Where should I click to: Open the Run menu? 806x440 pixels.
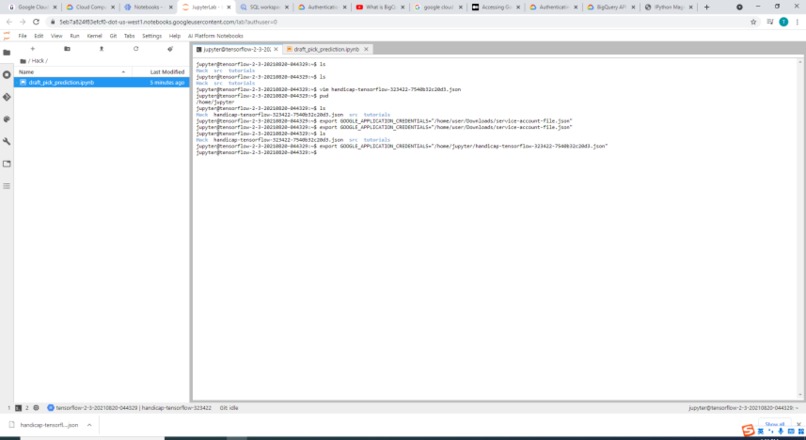pos(75,36)
